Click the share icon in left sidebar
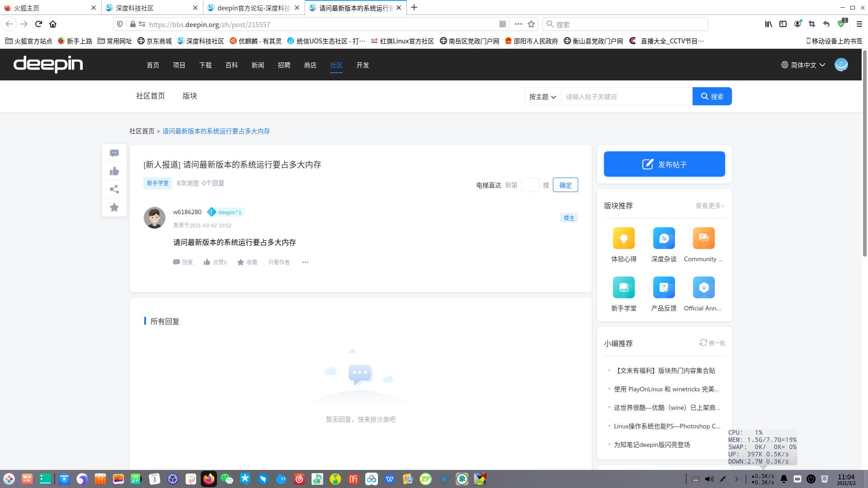868x488 pixels. 114,189
